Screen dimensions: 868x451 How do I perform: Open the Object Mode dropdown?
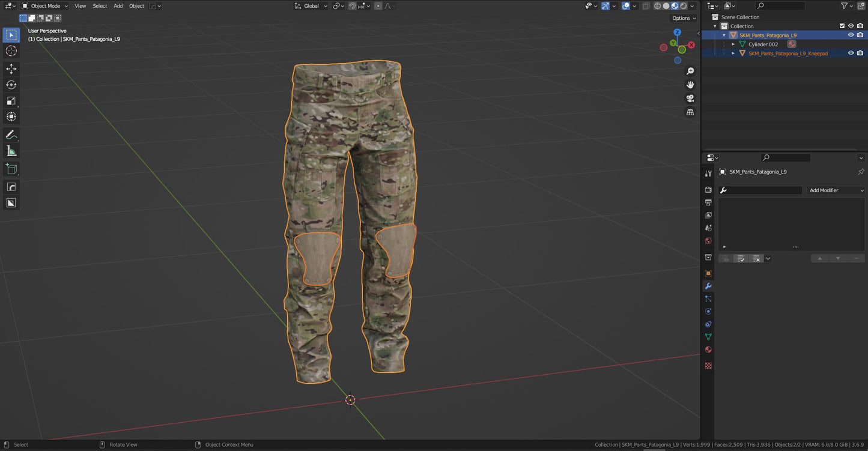pyautogui.click(x=45, y=6)
